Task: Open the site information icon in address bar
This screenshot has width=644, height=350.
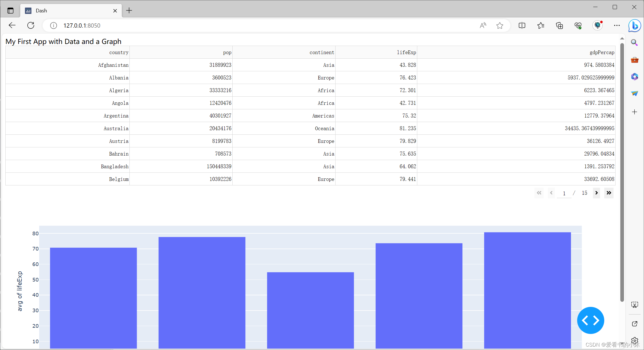Action: click(53, 26)
